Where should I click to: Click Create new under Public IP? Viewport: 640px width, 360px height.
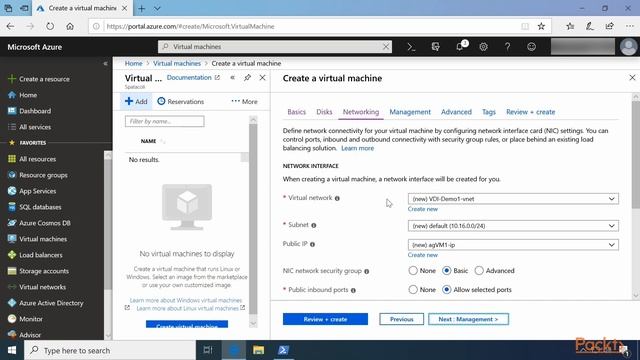coord(422,255)
